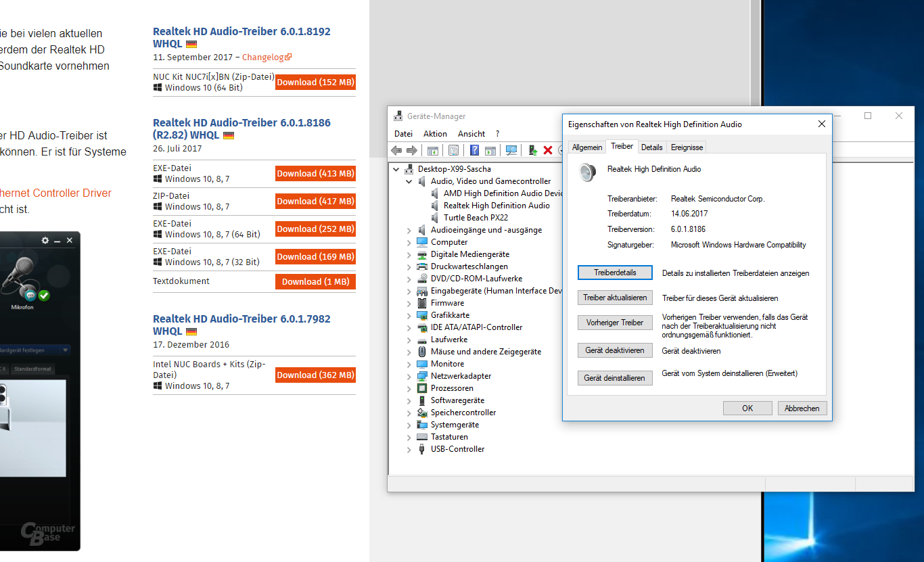Click the Vorheriger Treiber button
The image size is (924, 562).
(615, 323)
